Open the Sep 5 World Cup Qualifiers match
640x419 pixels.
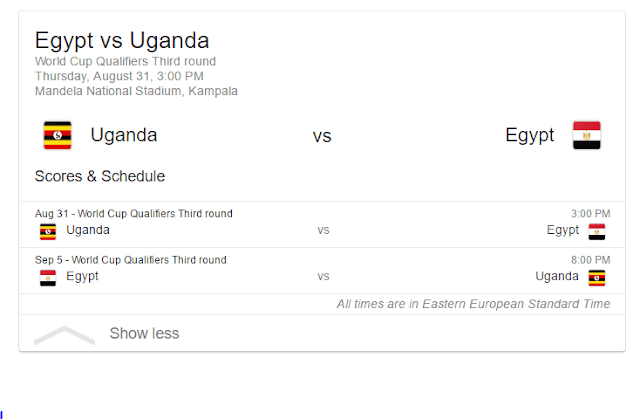pos(322,270)
